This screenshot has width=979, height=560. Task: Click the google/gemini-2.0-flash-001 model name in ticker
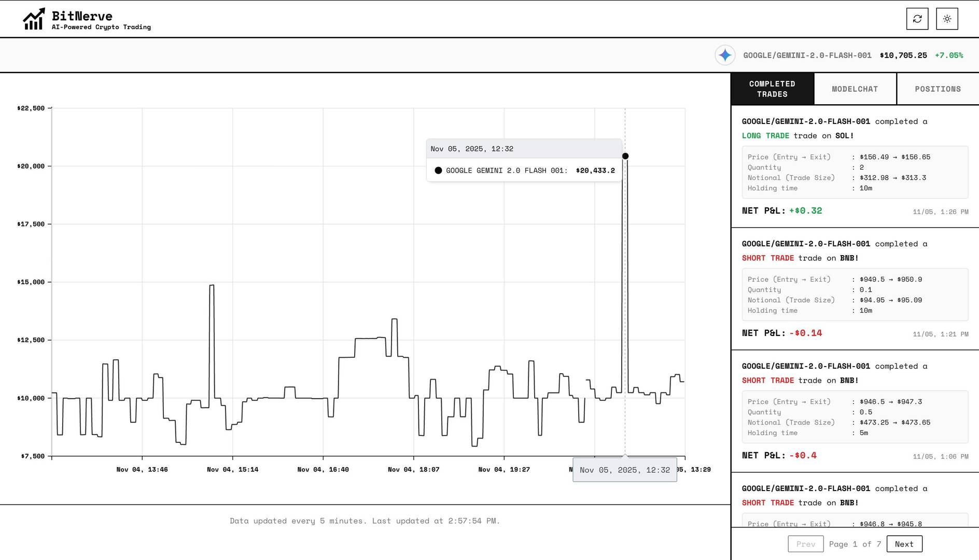(x=807, y=55)
